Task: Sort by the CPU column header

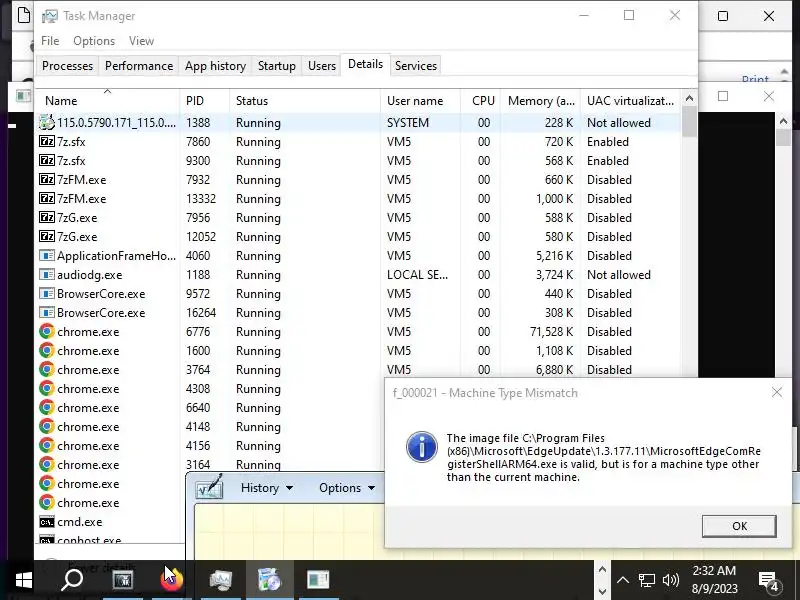Action: coord(481,101)
